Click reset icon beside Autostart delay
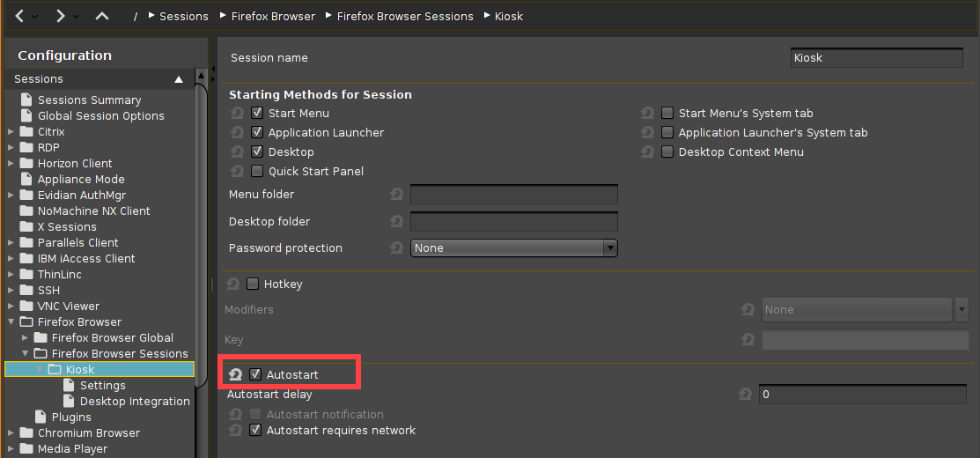 (745, 395)
